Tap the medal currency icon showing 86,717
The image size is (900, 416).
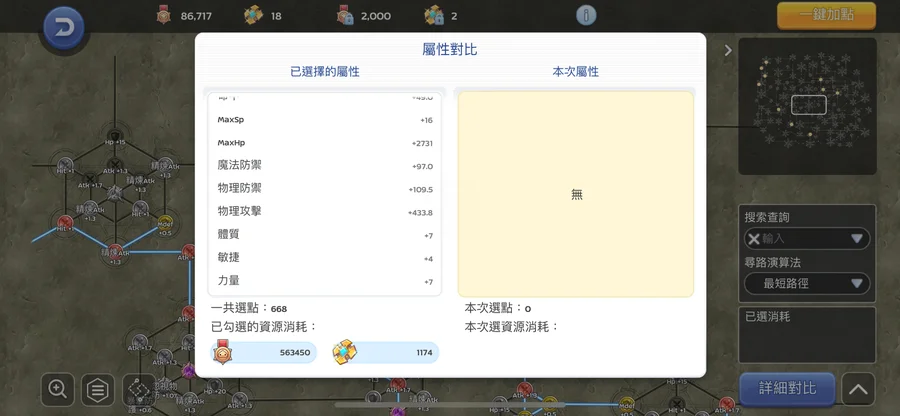click(x=164, y=16)
